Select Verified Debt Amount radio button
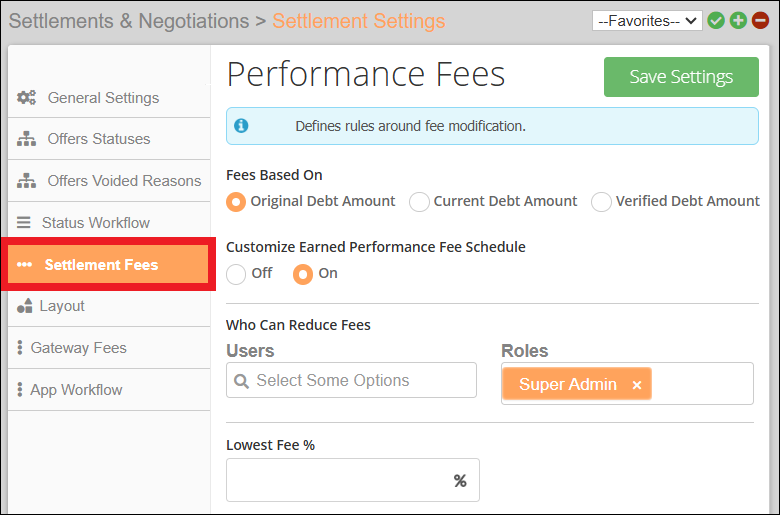The height and width of the screenshot is (515, 780). (601, 202)
